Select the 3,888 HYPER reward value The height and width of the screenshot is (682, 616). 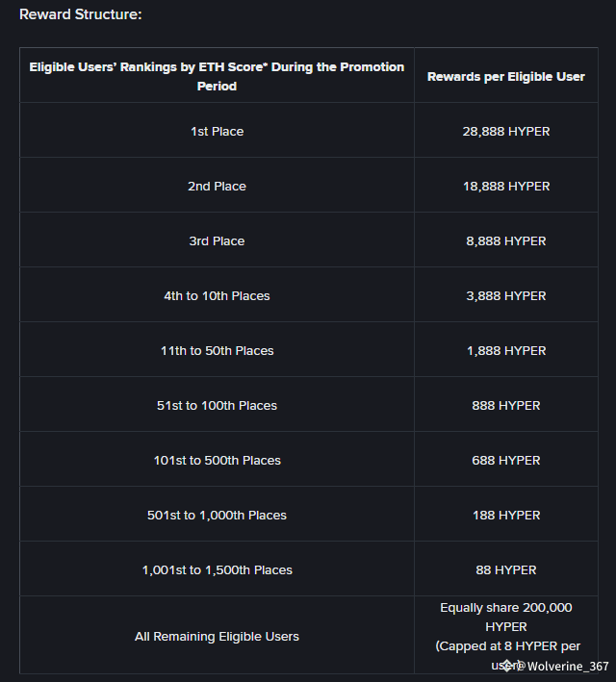point(505,295)
